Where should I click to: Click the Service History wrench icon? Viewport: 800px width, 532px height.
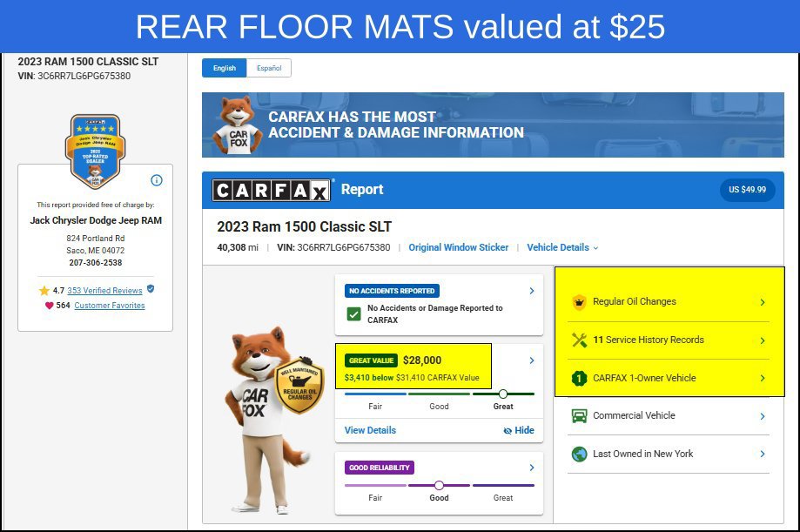[x=579, y=340]
